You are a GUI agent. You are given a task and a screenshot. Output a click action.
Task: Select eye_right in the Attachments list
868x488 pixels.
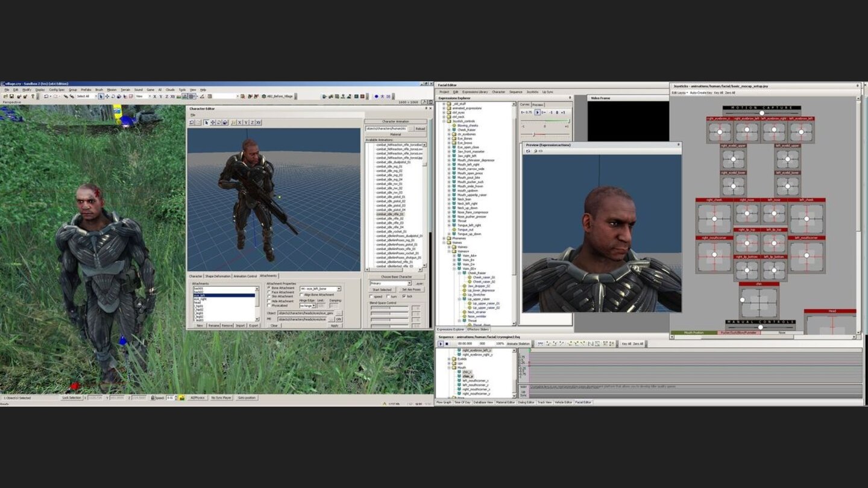click(224, 299)
